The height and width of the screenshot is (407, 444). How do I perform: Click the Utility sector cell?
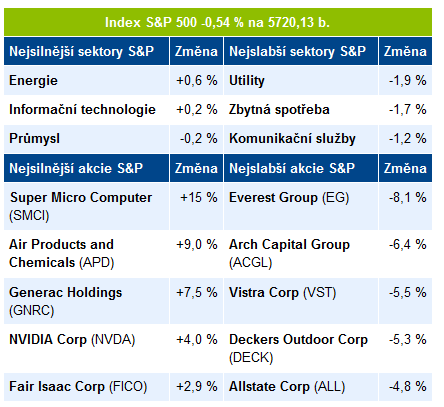(301, 80)
